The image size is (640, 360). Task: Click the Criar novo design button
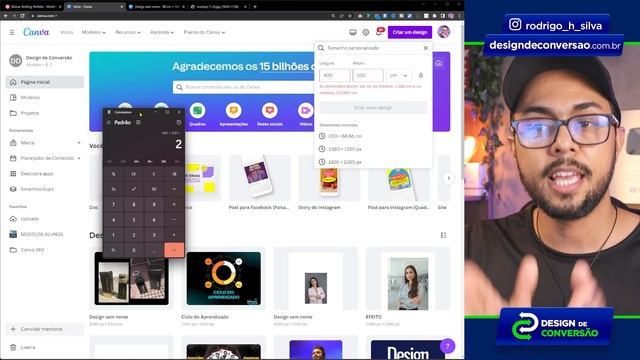(x=373, y=108)
